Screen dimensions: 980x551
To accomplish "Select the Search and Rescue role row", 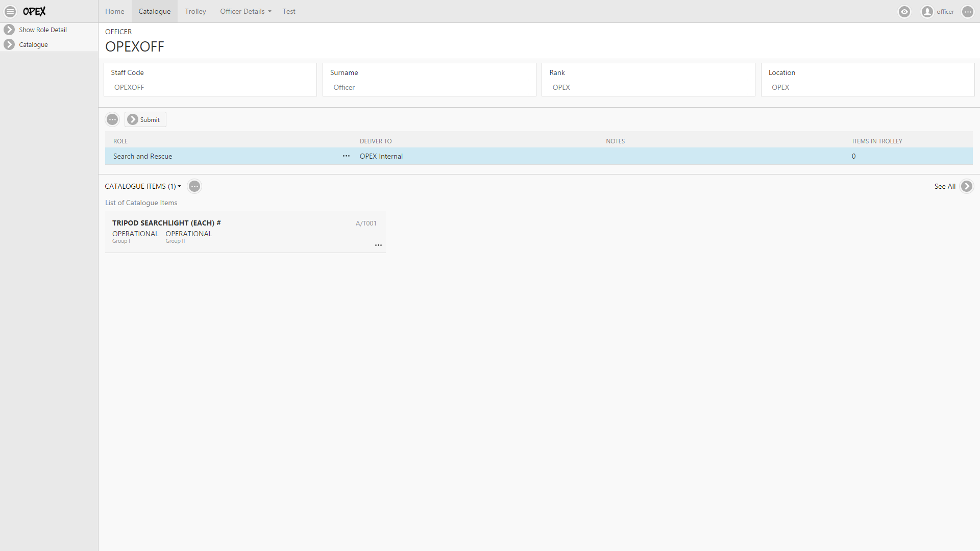I will (142, 156).
